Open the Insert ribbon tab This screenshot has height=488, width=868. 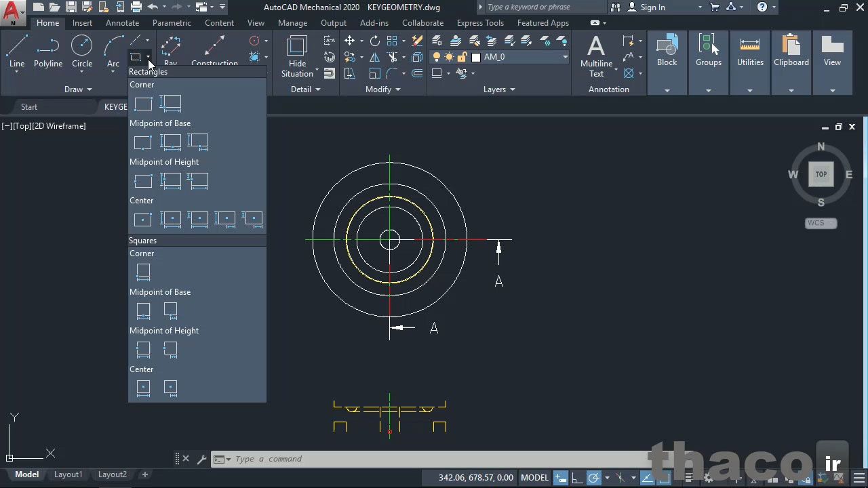(x=82, y=23)
